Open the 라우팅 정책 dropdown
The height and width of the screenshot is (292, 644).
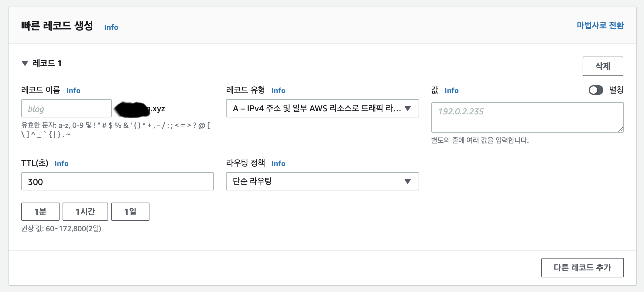point(322,181)
